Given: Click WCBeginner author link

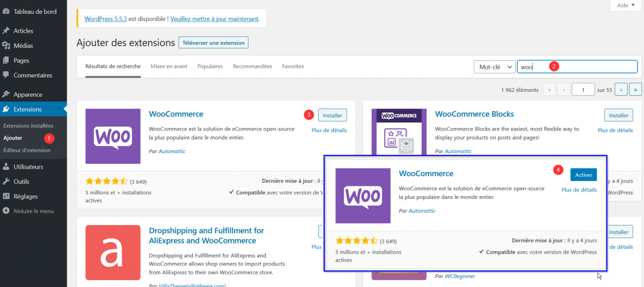Looking at the screenshot, I should (460, 276).
